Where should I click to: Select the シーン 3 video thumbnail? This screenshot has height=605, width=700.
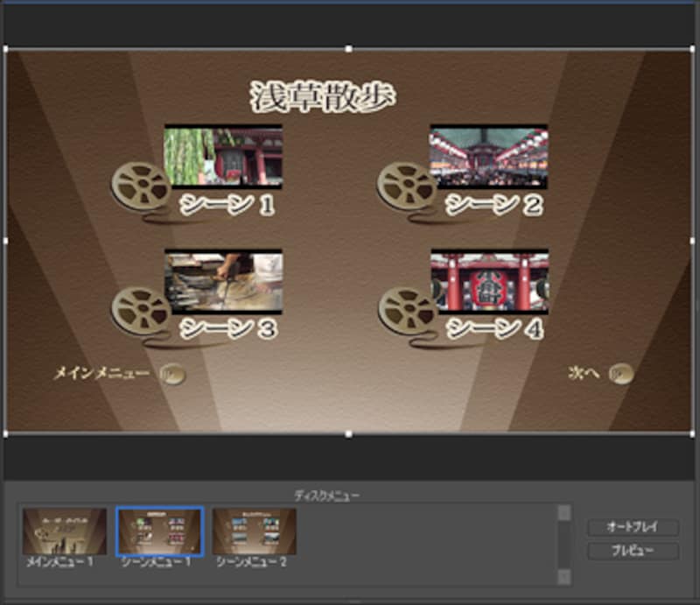tap(223, 281)
